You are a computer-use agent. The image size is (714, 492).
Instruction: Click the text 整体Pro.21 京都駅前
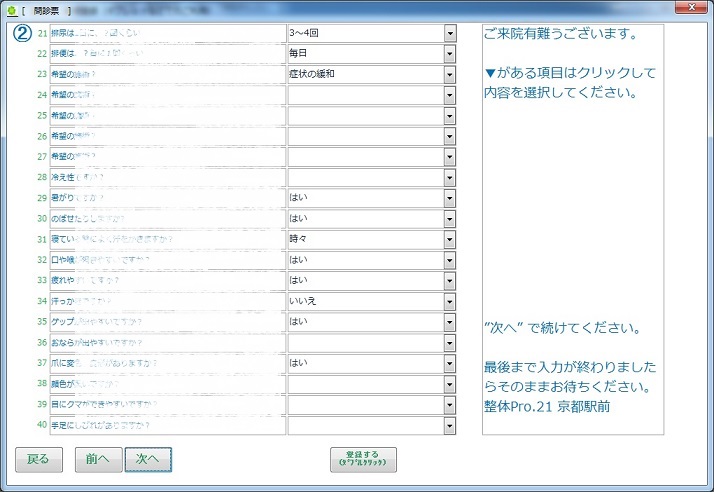[547, 406]
